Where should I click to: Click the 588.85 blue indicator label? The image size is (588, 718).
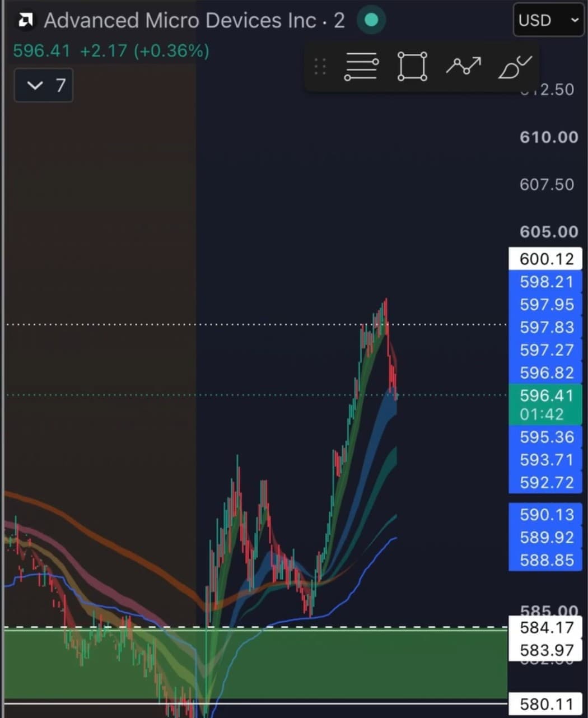coord(546,560)
